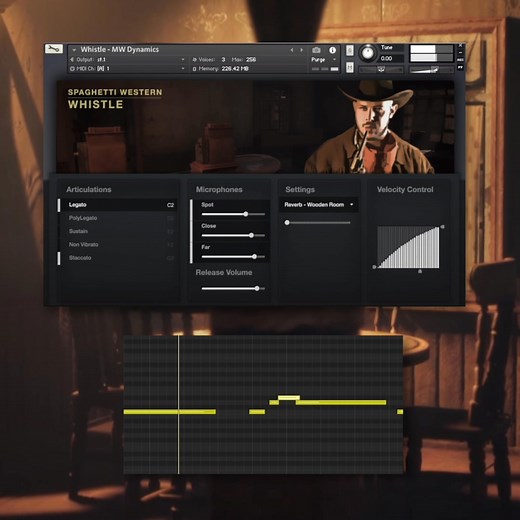Click the Spot microphone slider
This screenshot has height=520, width=520.
click(x=233, y=214)
